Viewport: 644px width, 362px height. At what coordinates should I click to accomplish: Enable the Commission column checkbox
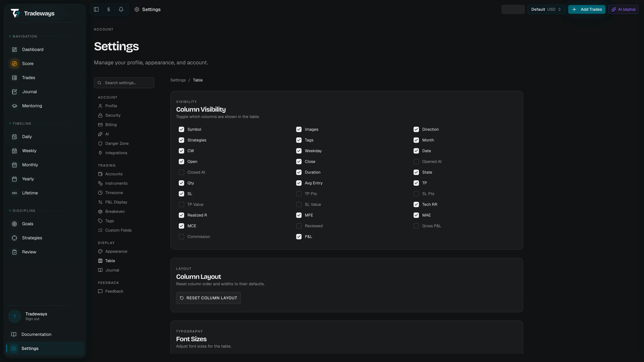click(181, 237)
